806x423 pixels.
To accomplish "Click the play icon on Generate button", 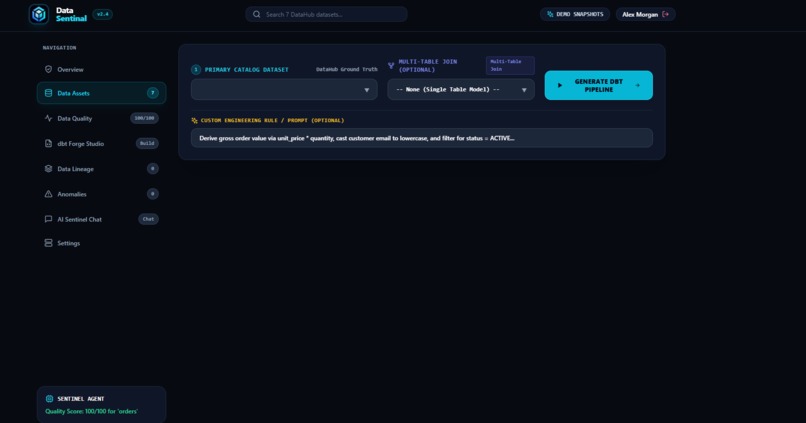I will 560,85.
